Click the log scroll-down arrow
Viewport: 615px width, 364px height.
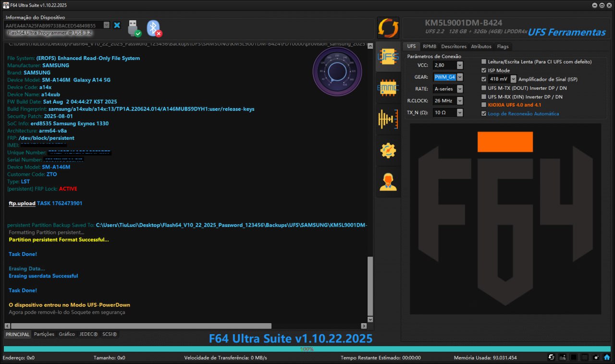(x=369, y=319)
